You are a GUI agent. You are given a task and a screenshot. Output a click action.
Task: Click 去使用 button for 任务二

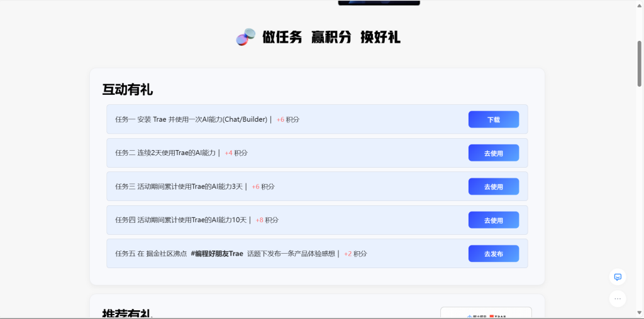click(x=493, y=153)
